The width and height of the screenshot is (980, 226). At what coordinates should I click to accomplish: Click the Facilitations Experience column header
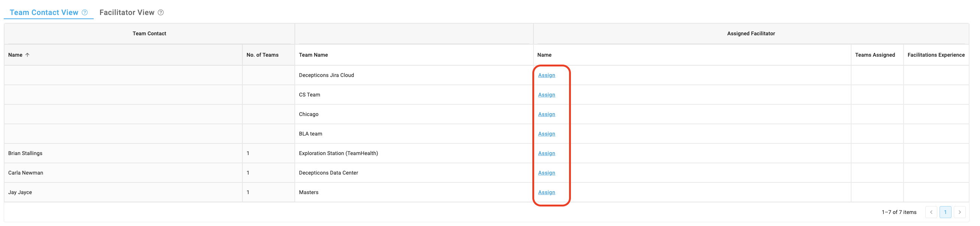pyautogui.click(x=936, y=55)
